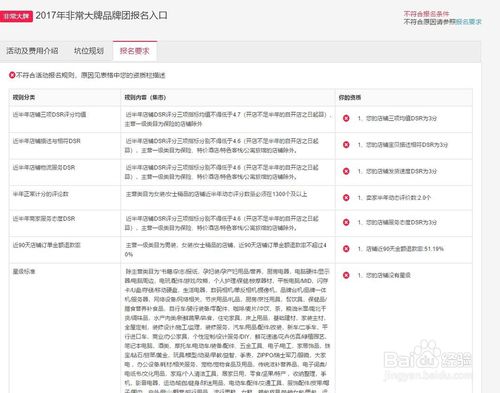The height and width of the screenshot is (393, 500).
Task: Click rule label 近半年店铺三项DSR评分均值
Action: tap(49, 114)
